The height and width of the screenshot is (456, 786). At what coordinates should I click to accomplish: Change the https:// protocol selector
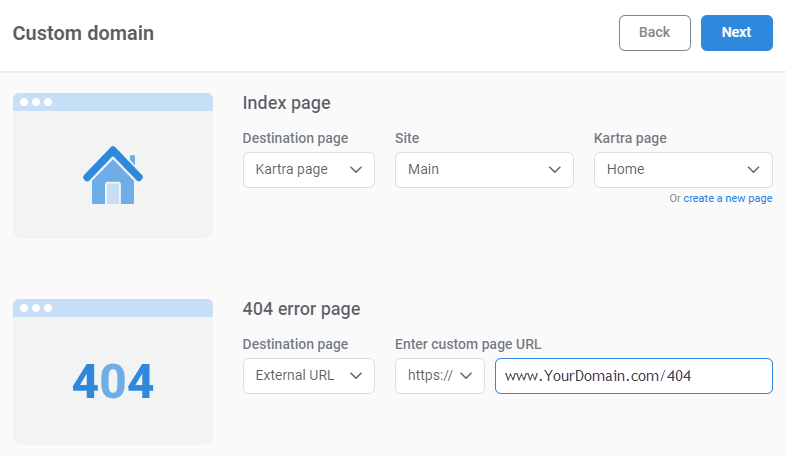pyautogui.click(x=439, y=376)
